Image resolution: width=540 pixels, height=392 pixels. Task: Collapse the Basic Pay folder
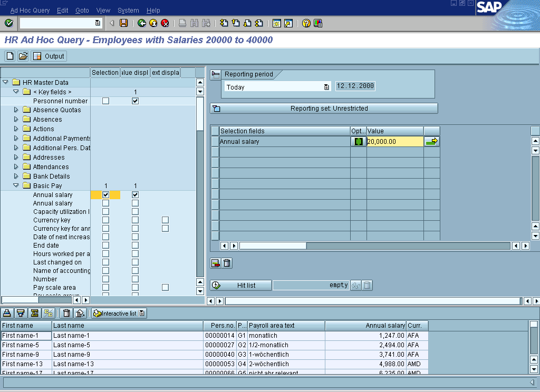pos(16,185)
